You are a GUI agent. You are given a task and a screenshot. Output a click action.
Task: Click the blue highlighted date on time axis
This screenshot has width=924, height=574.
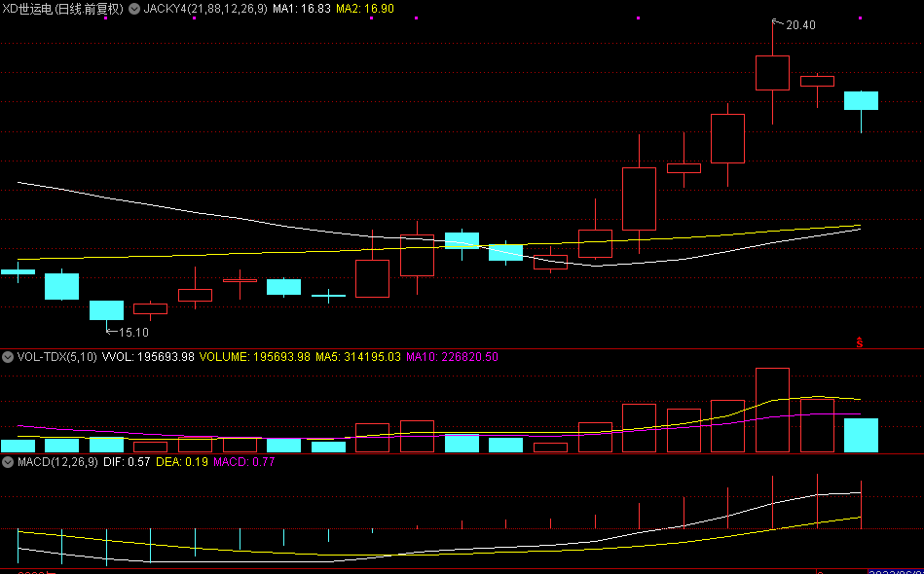[x=896, y=571]
